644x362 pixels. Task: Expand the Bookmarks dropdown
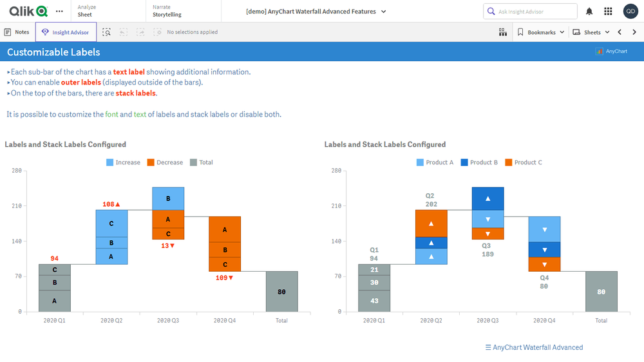pyautogui.click(x=541, y=32)
